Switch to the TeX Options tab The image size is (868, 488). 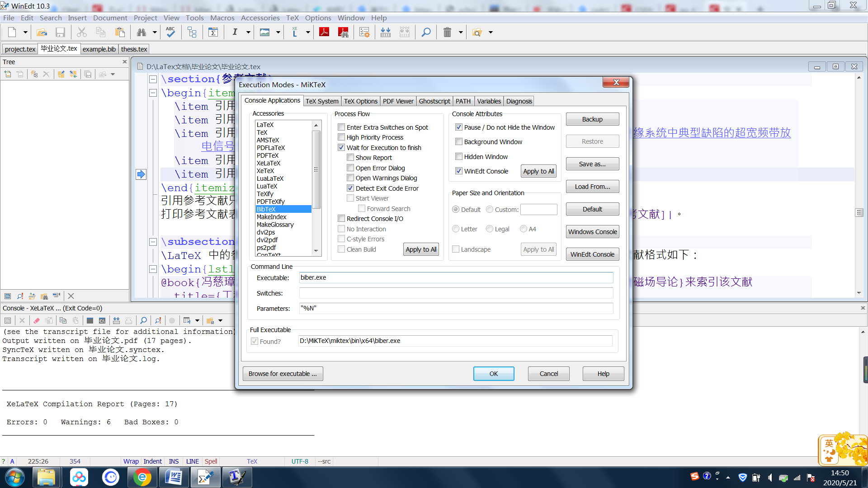[360, 101]
